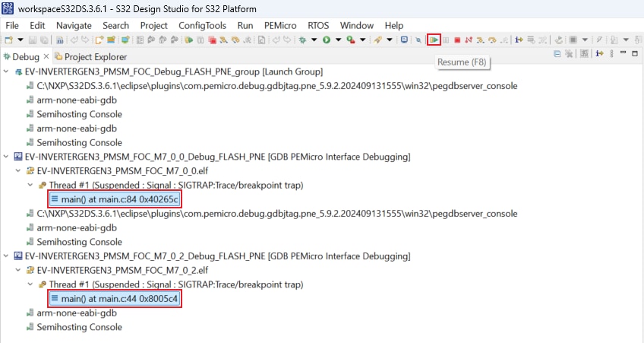Toggle Instruction Stepping Mode in main toolbar
The image size is (644, 343).
click(519, 40)
